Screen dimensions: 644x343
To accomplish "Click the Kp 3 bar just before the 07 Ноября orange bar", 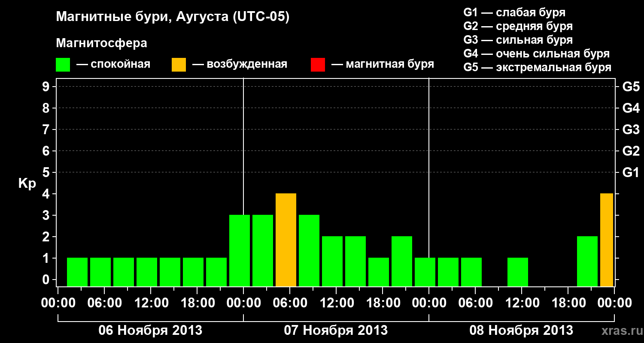I will point(263,250).
